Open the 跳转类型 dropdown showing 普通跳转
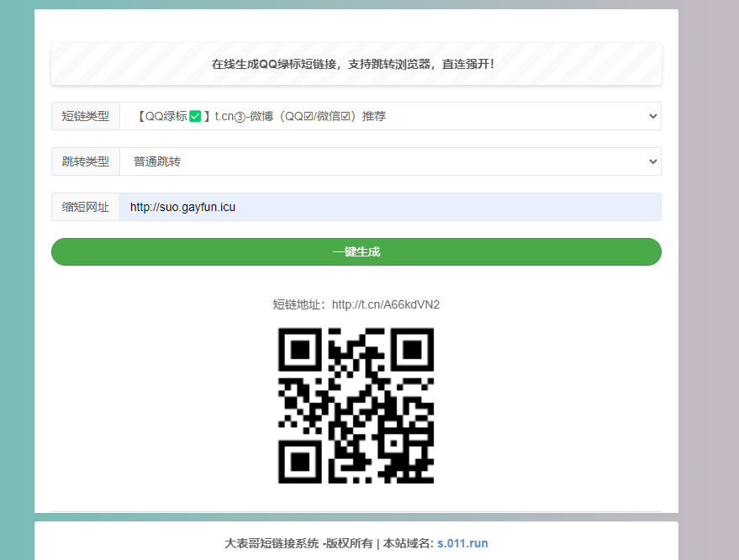The image size is (739, 560). click(x=391, y=161)
